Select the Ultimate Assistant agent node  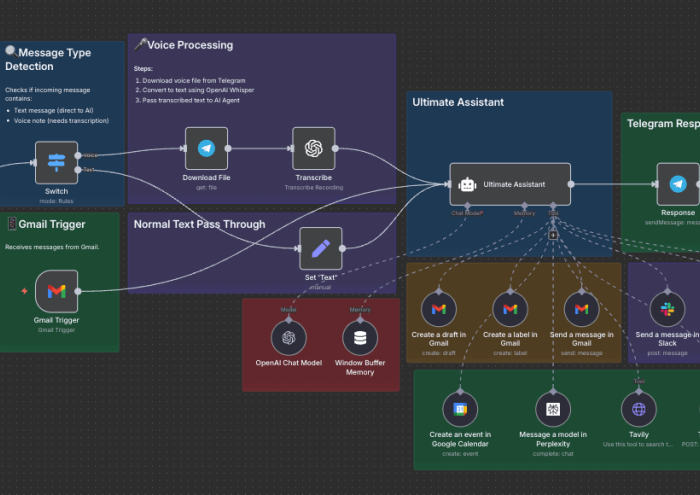pyautogui.click(x=510, y=184)
